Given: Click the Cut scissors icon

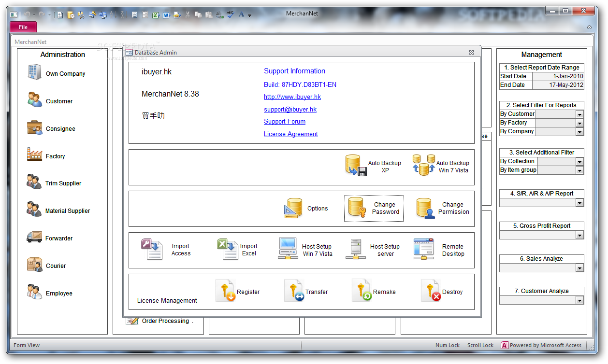Looking at the screenshot, I should coord(188,15).
